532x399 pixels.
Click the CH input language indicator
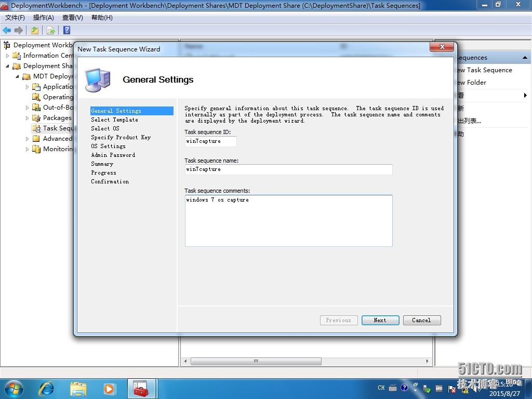(381, 388)
